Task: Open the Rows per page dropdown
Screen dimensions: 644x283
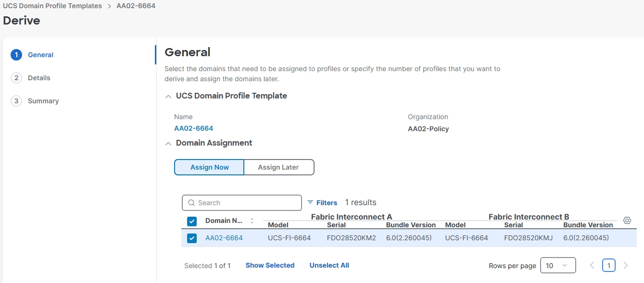Action: pos(558,265)
